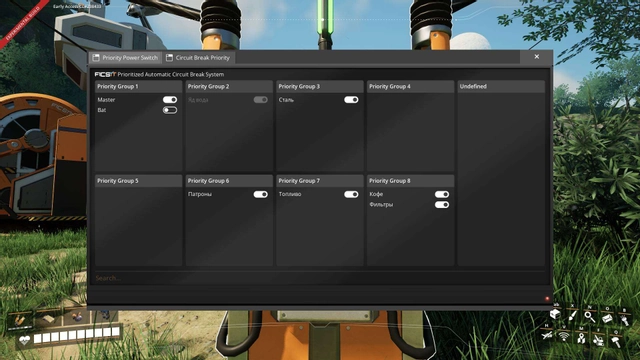Select the Circuit Break Priority tab
This screenshot has height=360, width=640.
click(198, 58)
